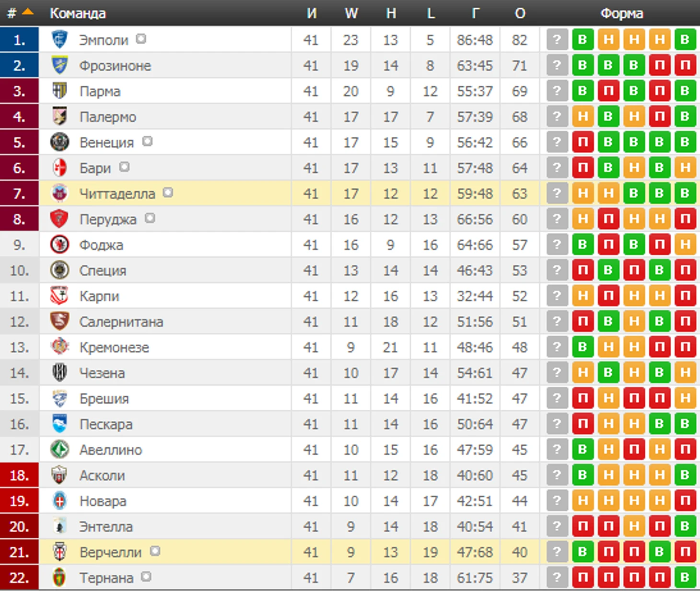Click the Тернана team crest icon
The width and height of the screenshot is (700, 593).
(x=59, y=578)
